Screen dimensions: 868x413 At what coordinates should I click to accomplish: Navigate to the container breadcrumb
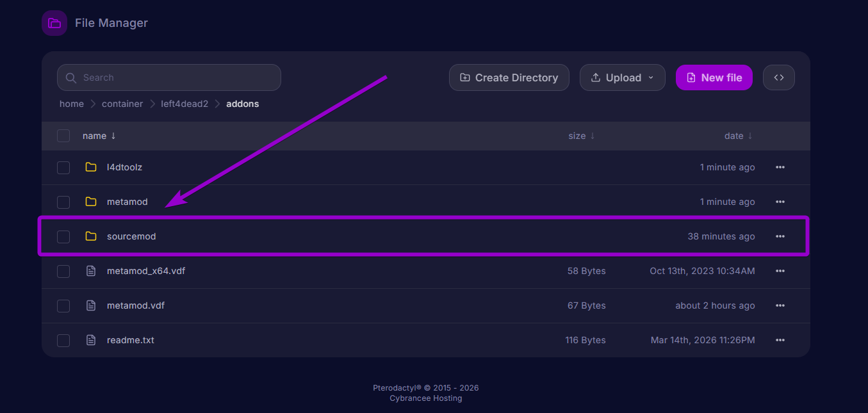tap(122, 104)
